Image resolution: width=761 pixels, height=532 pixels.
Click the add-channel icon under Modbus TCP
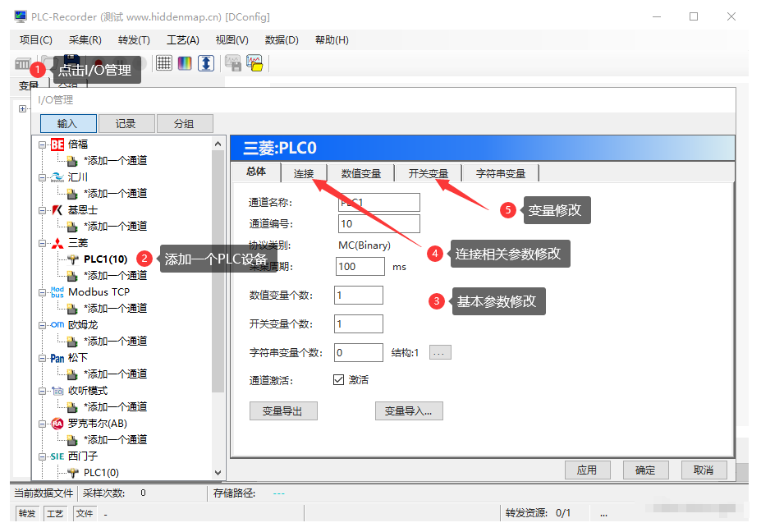click(x=71, y=309)
